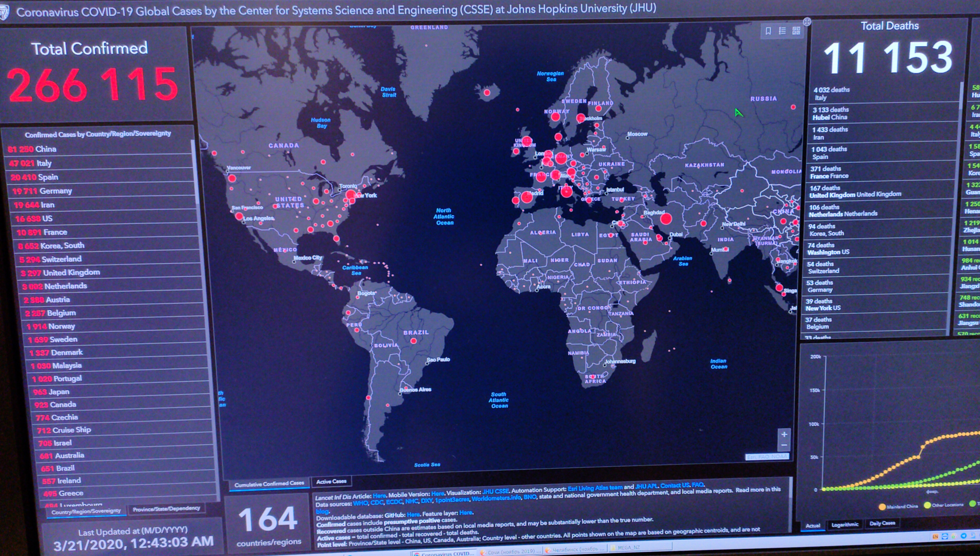Click the Telegram tray icon

tap(964, 536)
